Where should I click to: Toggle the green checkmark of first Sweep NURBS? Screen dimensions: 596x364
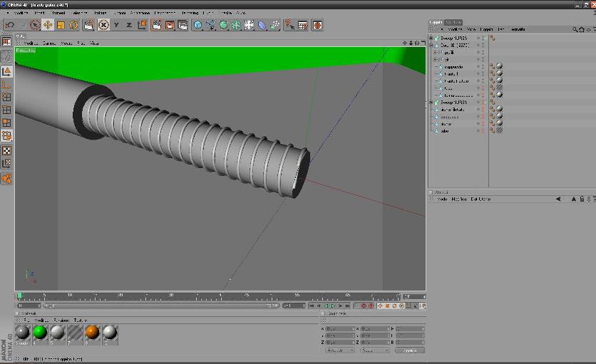pos(485,38)
